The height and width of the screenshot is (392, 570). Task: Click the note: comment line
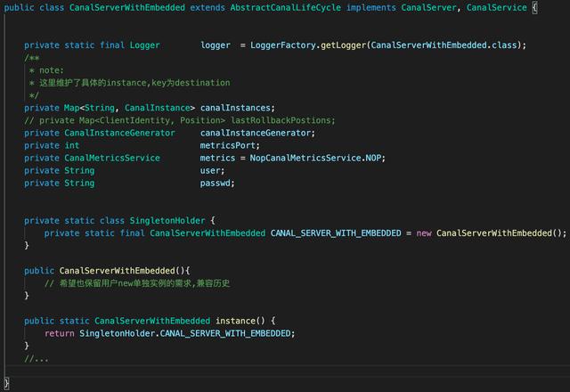pyautogui.click(x=46, y=70)
